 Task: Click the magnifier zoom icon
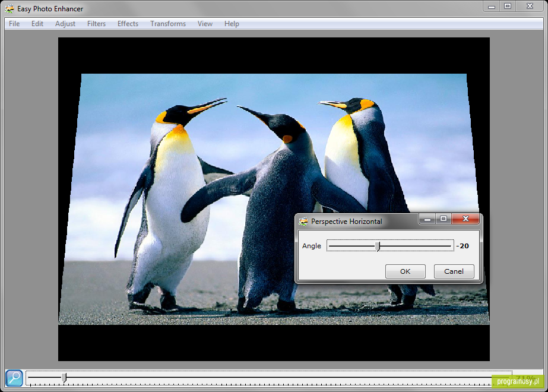point(14,378)
